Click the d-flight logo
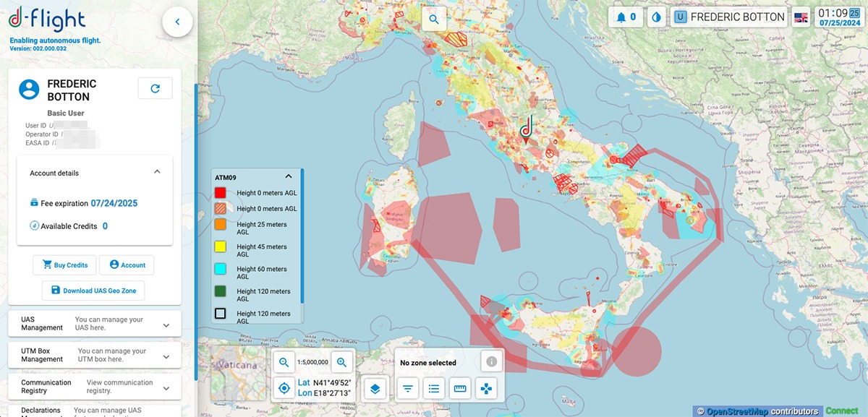 click(47, 20)
